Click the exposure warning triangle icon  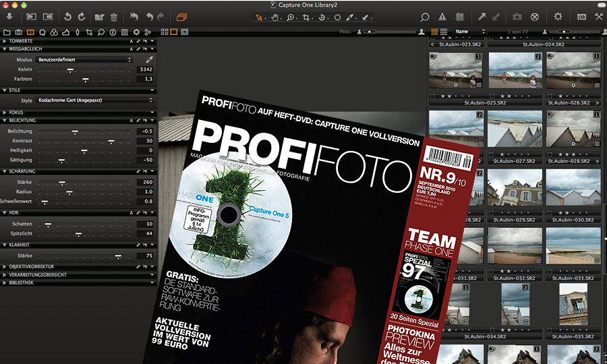(x=442, y=16)
